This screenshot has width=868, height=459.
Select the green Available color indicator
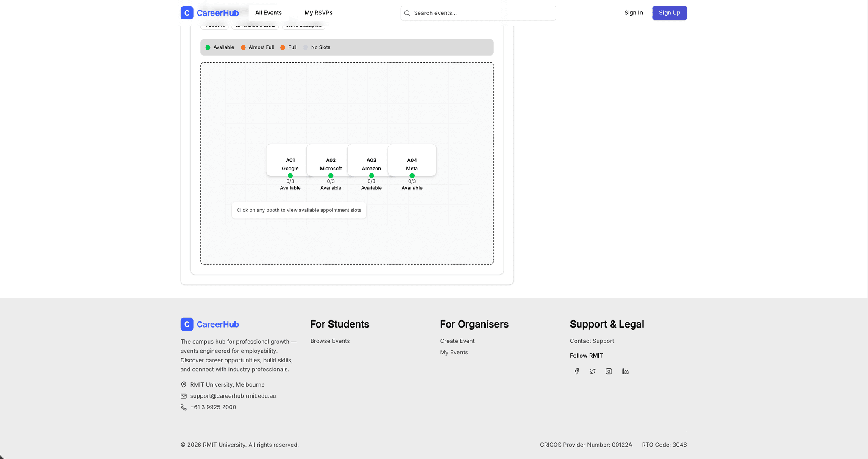(208, 47)
